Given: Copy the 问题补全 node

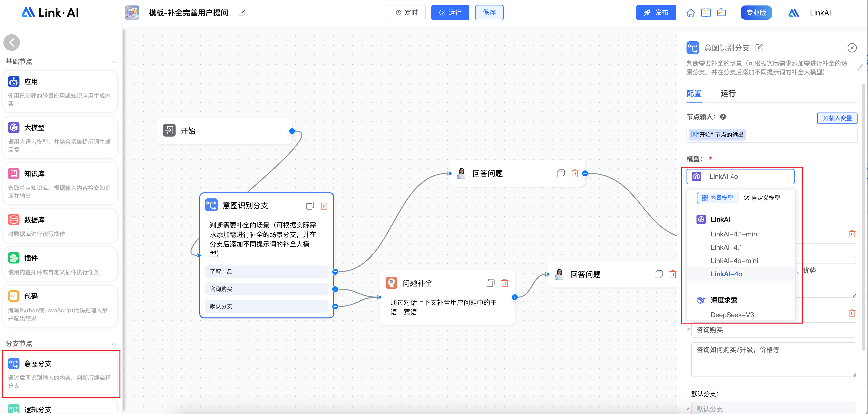Looking at the screenshot, I should tap(491, 283).
